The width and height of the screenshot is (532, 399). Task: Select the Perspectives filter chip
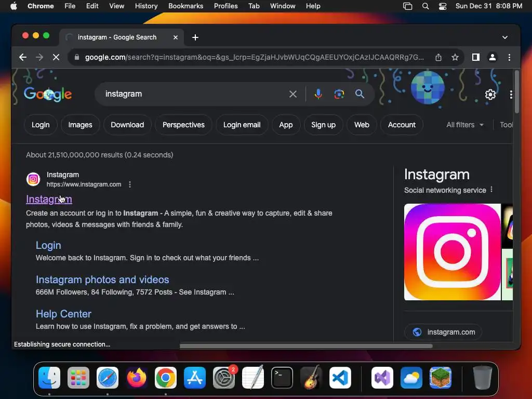point(183,125)
